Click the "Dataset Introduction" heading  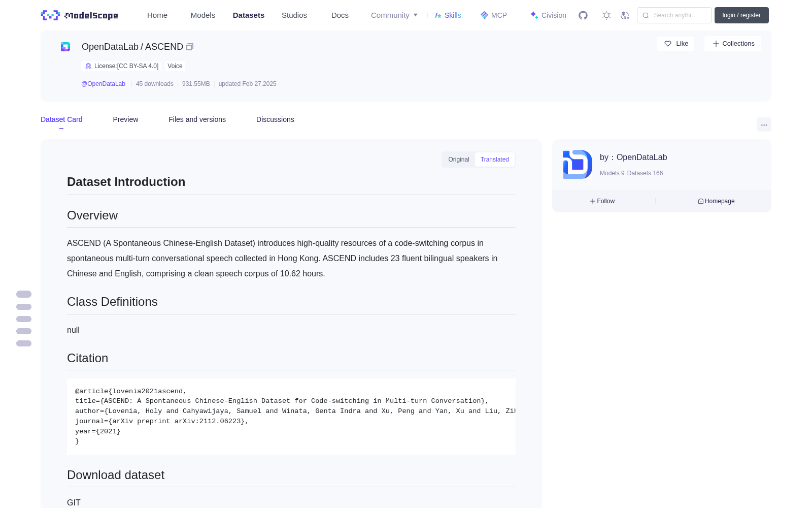pyautogui.click(x=126, y=182)
